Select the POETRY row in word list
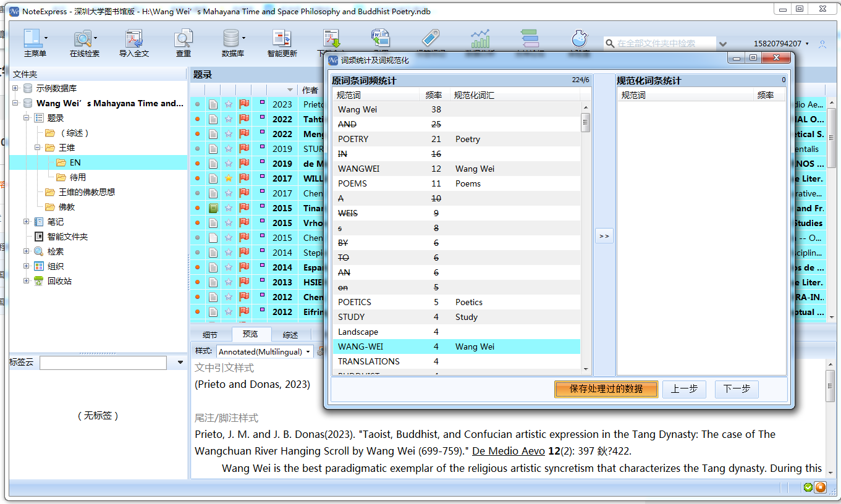The image size is (841, 504). (457, 139)
